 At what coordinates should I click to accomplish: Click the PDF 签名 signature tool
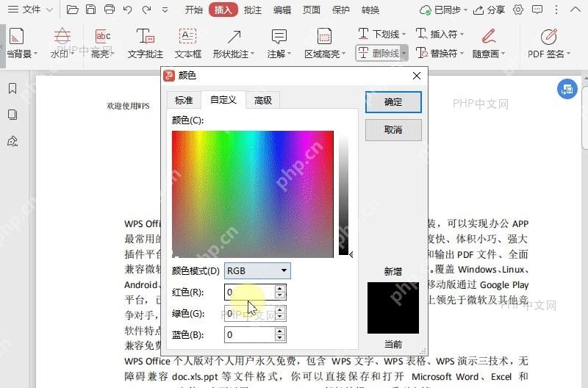click(548, 43)
